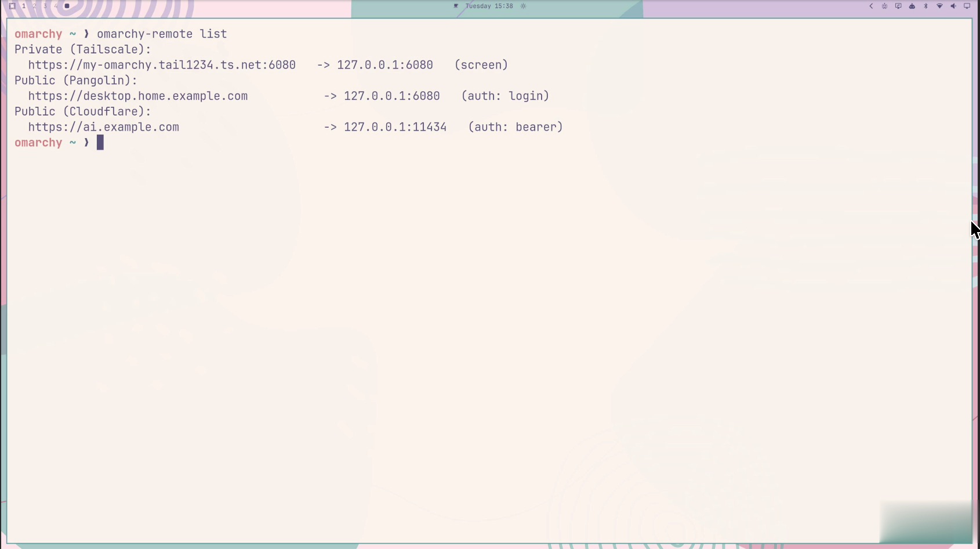Open Bluetooth settings from the top bar

click(926, 6)
